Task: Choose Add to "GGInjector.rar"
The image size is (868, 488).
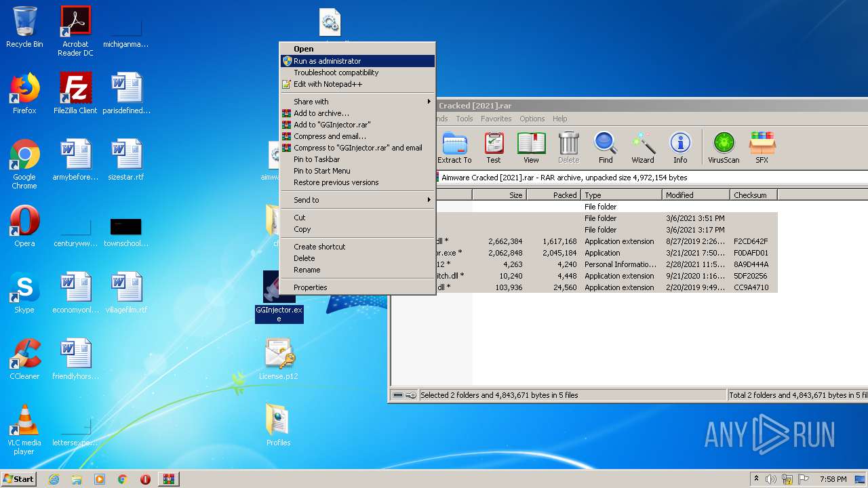Action: point(357,125)
